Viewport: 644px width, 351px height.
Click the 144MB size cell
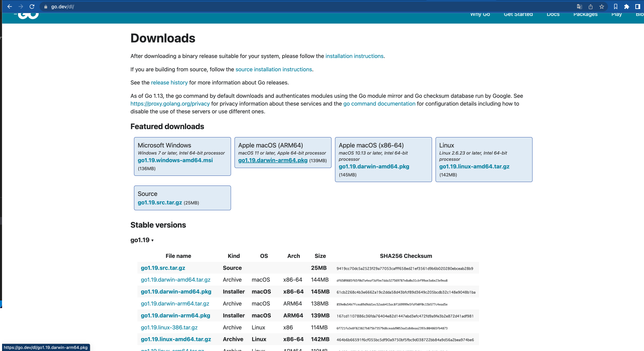click(320, 280)
